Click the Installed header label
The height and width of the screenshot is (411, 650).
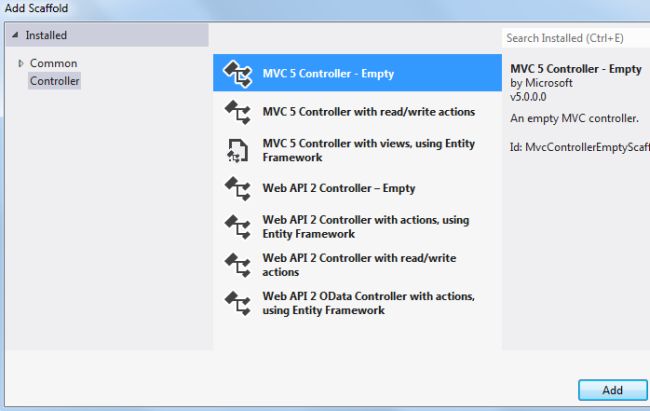coord(46,35)
